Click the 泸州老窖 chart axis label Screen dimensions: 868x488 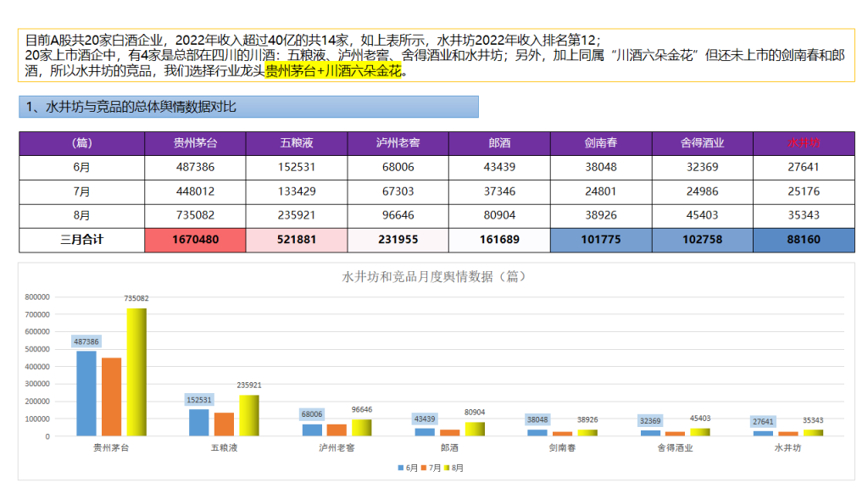pos(335,447)
